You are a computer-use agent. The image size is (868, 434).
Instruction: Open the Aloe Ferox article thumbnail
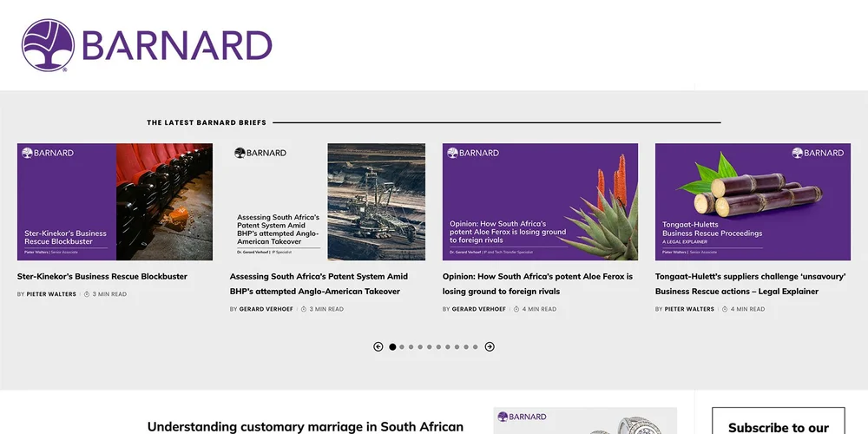(540, 201)
